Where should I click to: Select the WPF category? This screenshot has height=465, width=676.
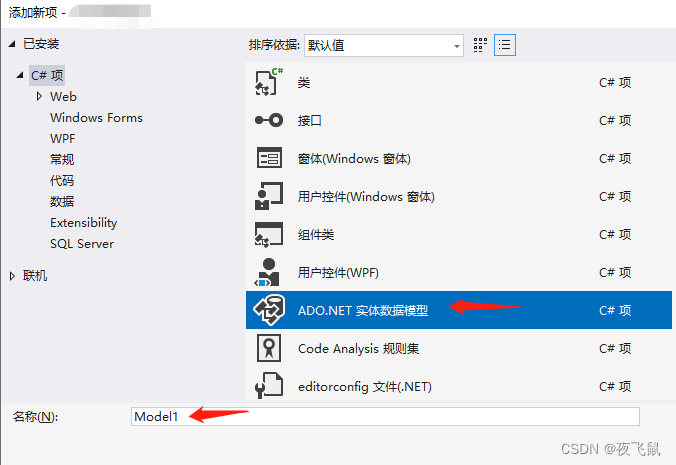(63, 139)
